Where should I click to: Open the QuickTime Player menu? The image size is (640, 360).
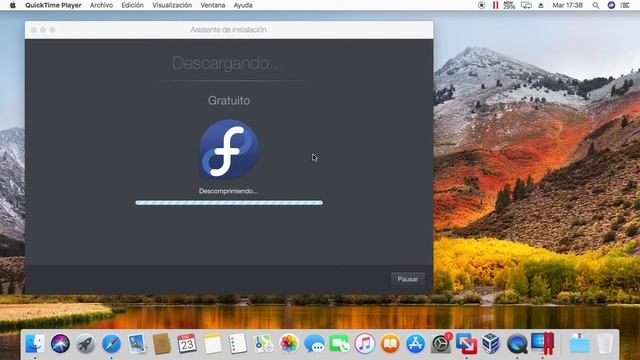tap(53, 5)
